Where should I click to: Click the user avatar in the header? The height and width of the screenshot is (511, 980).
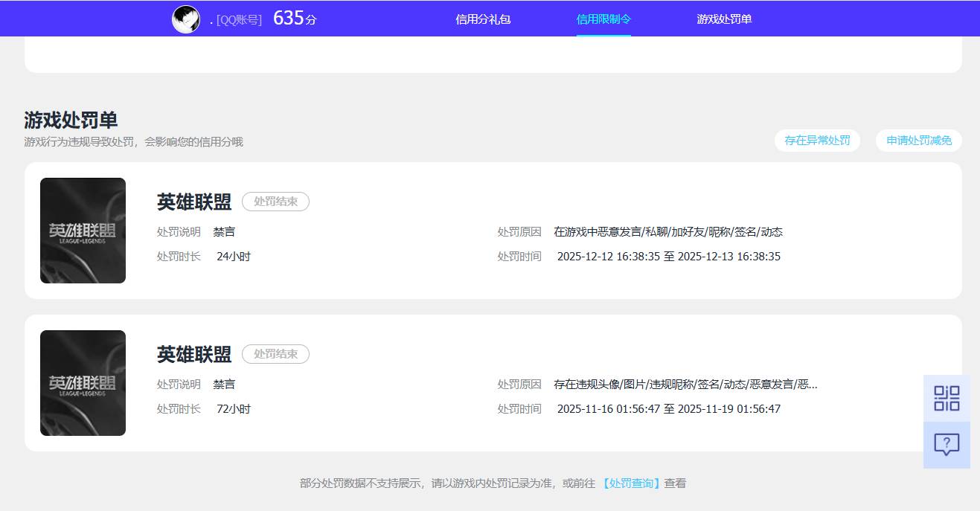pyautogui.click(x=185, y=19)
